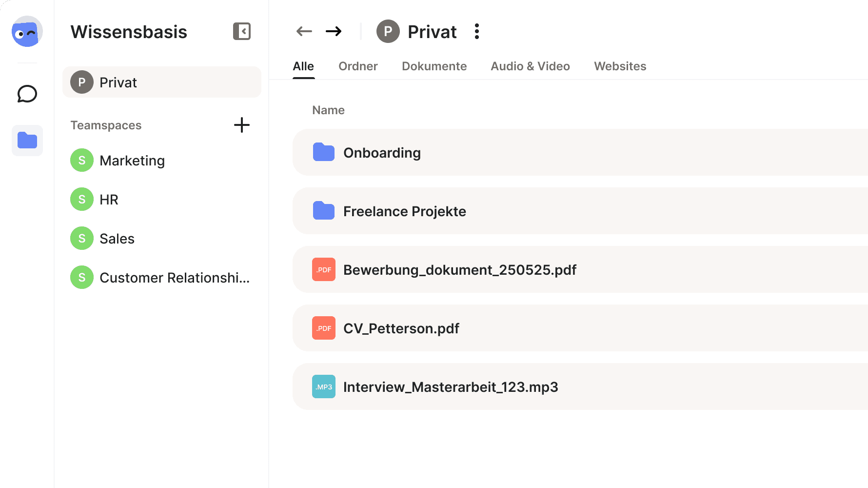The image size is (868, 488).
Task: Go forward with the right arrow
Action: (334, 31)
